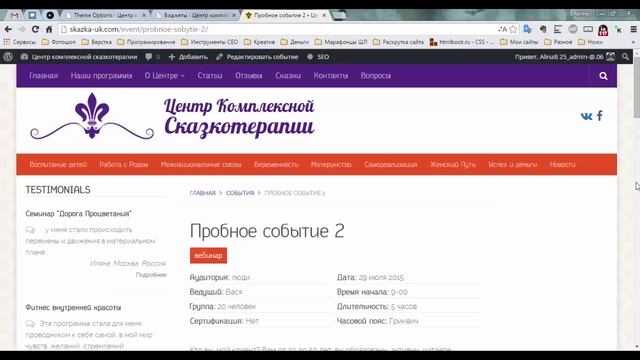Open Раскрутка сайта bookmarks folder
640x360 pixels.
point(398,42)
